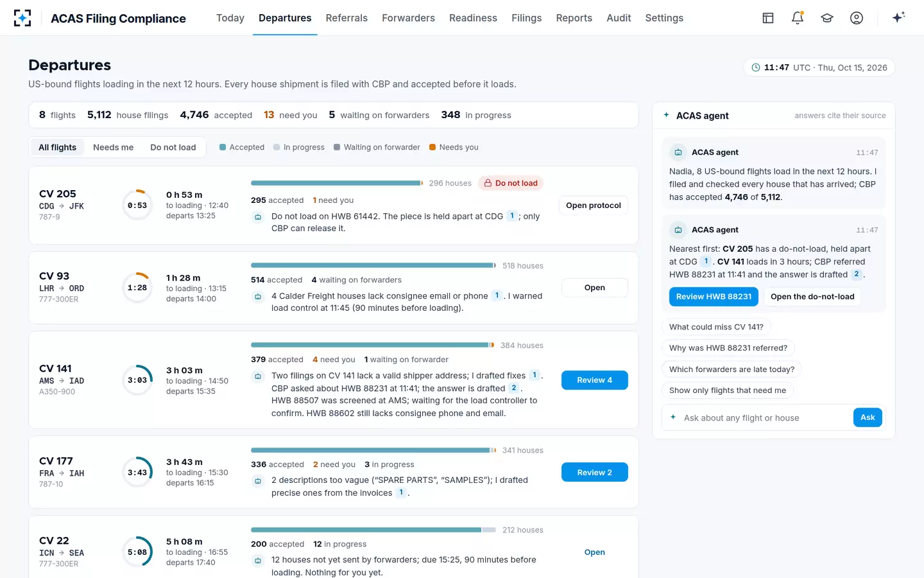Click the graduation cap training icon
The height and width of the screenshot is (578, 924).
coord(827,18)
